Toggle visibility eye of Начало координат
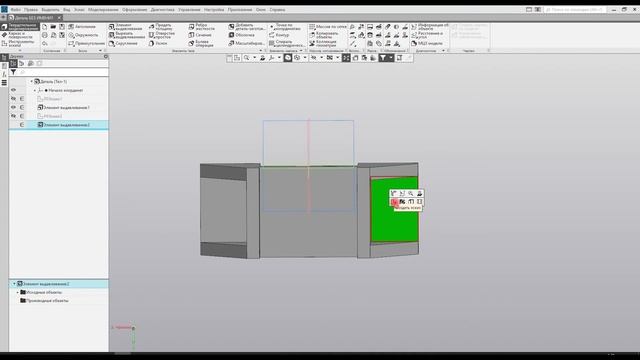Viewport: 640px width, 360px height. tap(13, 90)
